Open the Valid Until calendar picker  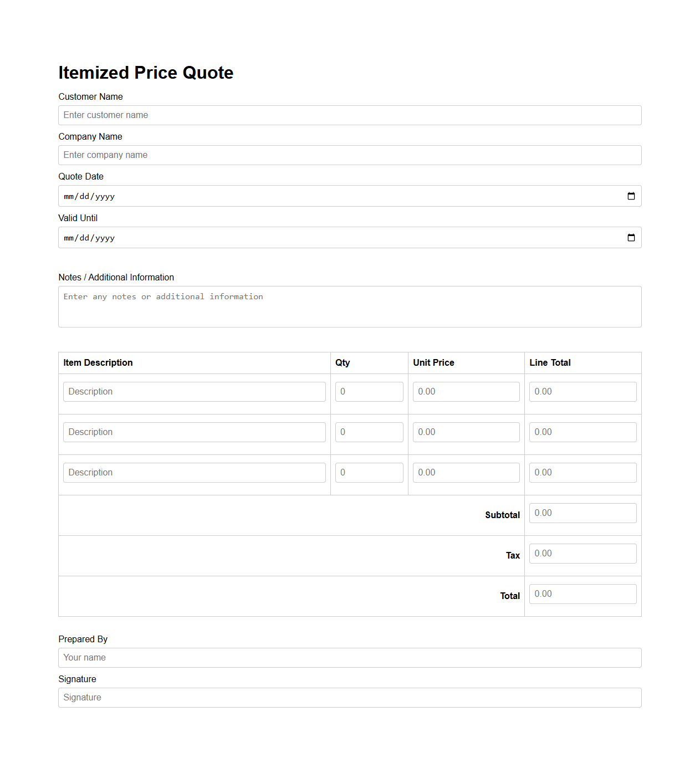[x=631, y=237]
